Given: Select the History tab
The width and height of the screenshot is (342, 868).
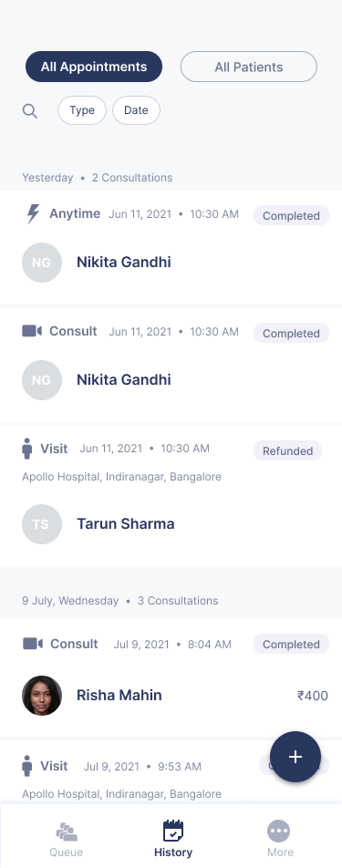Looking at the screenshot, I should (173, 839).
